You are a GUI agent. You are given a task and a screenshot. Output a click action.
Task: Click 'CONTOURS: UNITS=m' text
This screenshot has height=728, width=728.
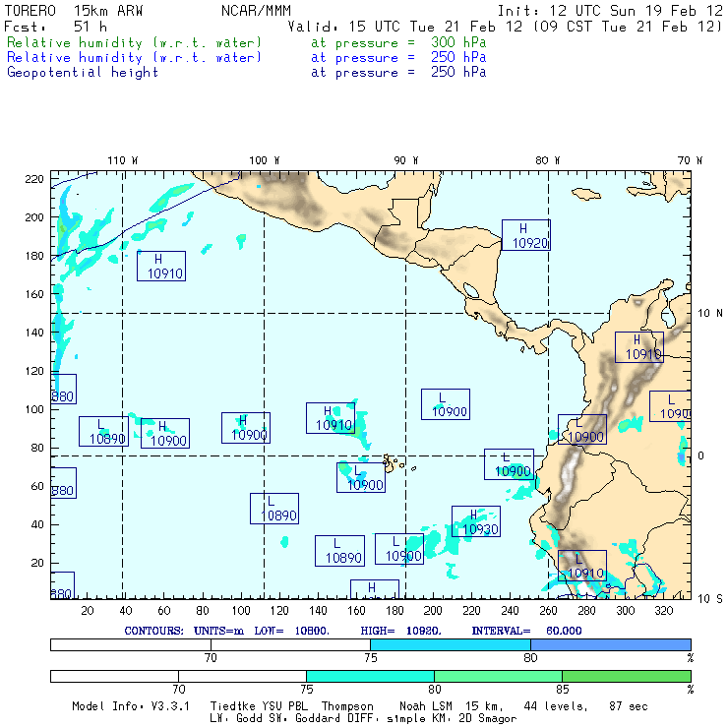[184, 631]
